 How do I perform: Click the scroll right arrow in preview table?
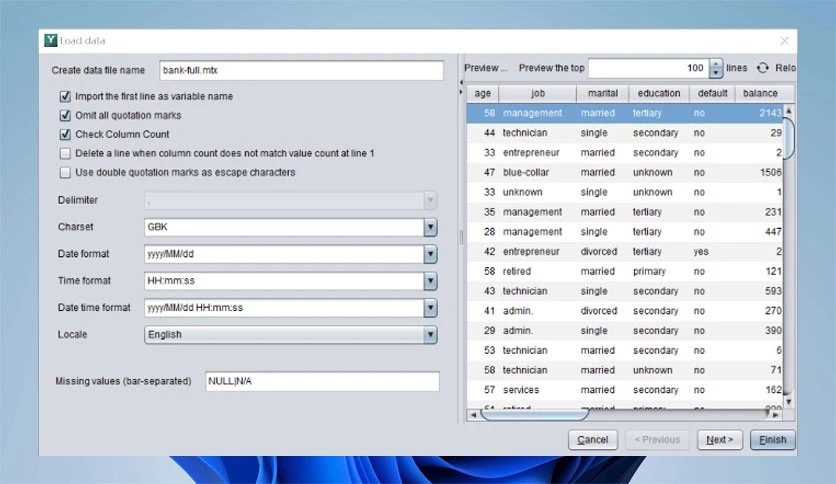[x=776, y=415]
